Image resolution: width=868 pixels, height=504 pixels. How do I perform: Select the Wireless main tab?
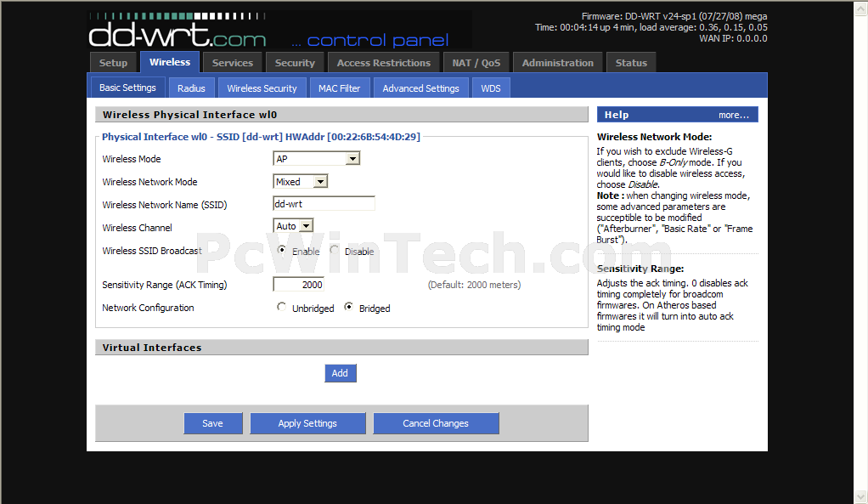click(170, 62)
